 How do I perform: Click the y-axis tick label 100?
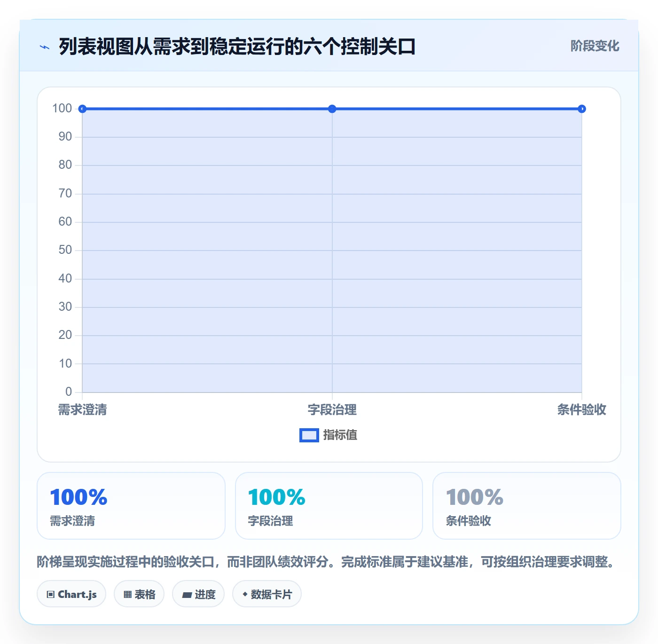coord(62,109)
